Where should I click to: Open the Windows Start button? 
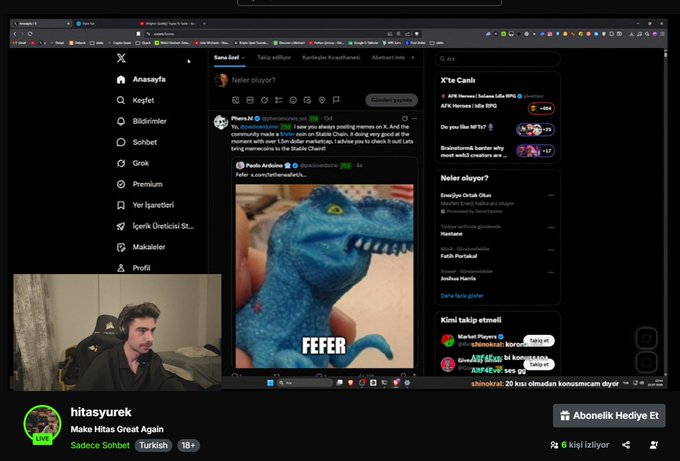coord(270,383)
